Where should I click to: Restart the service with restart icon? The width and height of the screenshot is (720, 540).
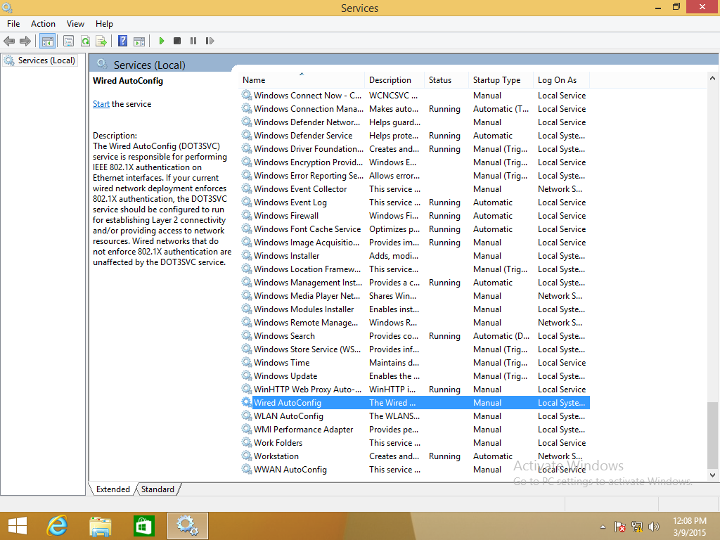(210, 41)
